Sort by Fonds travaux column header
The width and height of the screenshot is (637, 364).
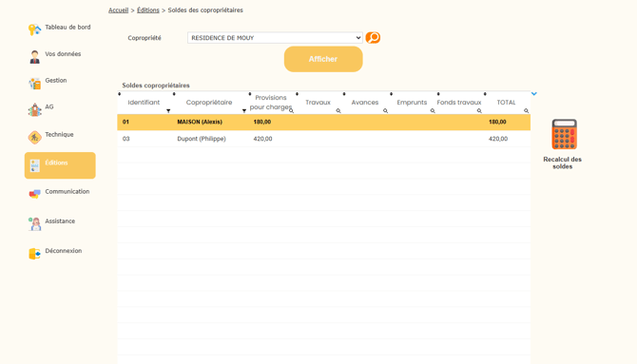click(459, 103)
